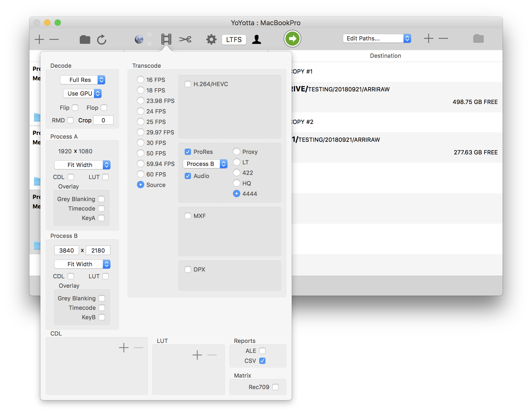The image size is (532, 418).
Task: Add destination with the right plus icon
Action: point(429,38)
